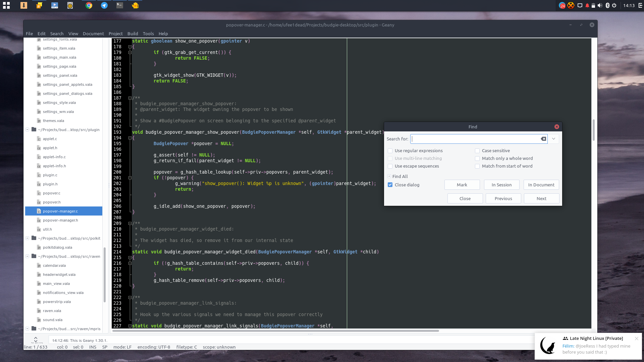The width and height of the screenshot is (644, 362).
Task: Open the speaker music player icon
Action: click(x=70, y=5)
